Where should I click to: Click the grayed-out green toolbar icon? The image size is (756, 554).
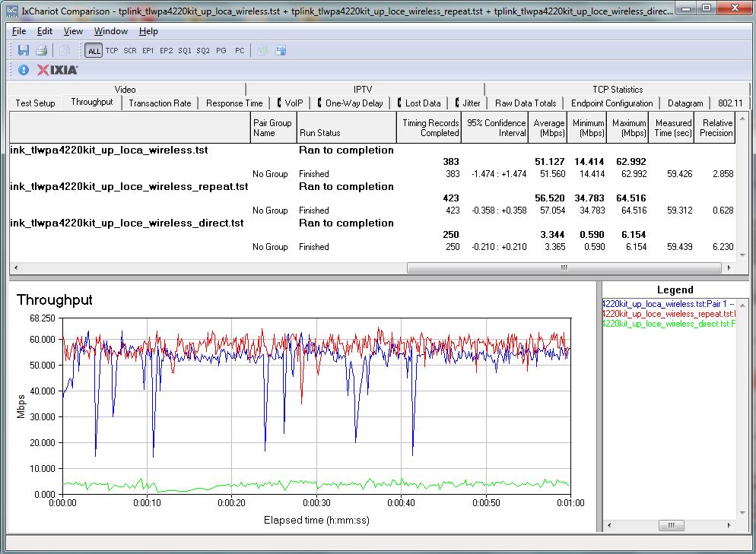coord(262,50)
